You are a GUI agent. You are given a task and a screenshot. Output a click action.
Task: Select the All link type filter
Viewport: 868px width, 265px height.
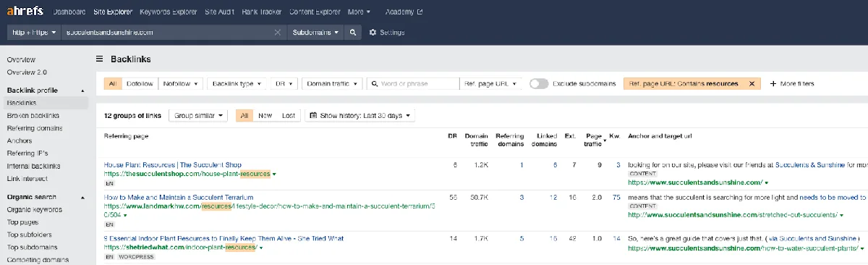[113, 84]
